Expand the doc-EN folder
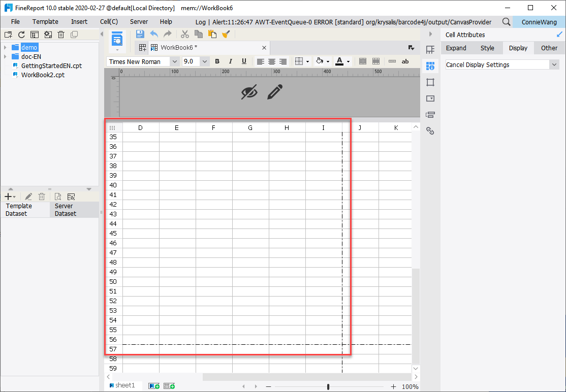The width and height of the screenshot is (566, 392). 5,56
